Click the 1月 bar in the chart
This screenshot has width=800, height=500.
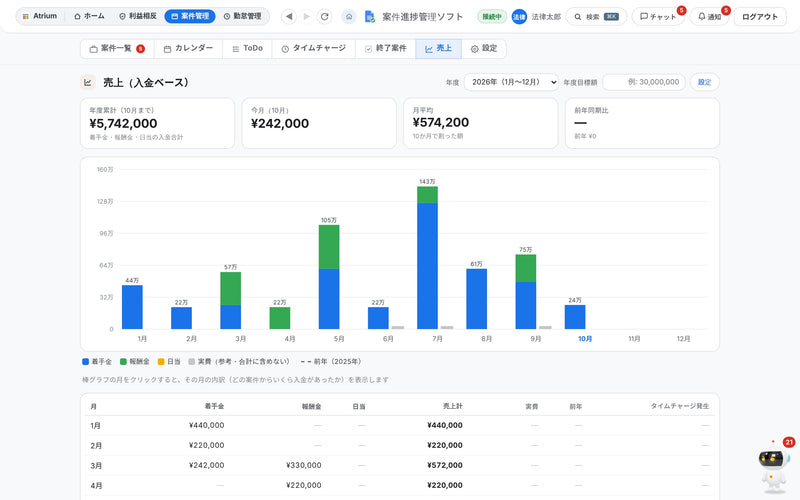(132, 307)
